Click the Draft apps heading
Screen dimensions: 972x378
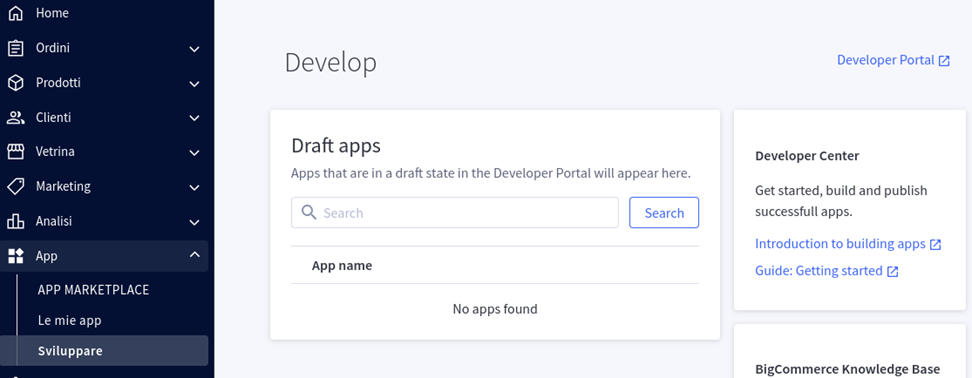(335, 146)
